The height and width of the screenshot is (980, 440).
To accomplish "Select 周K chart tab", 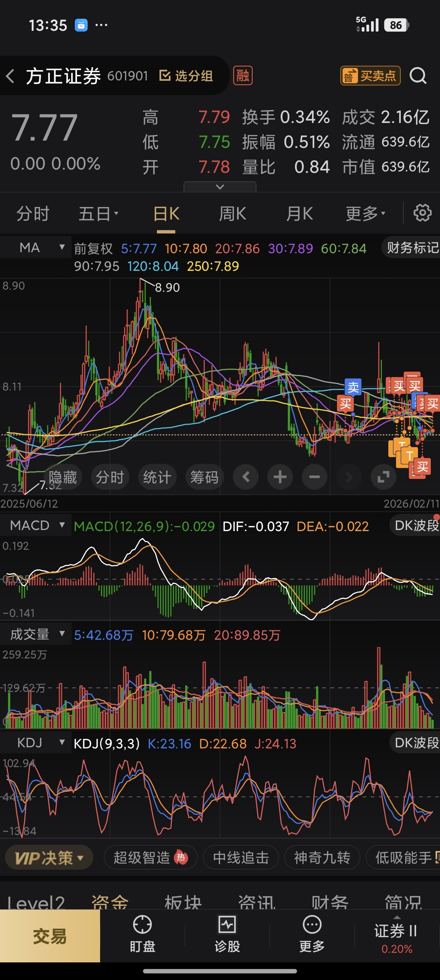I will pos(232,213).
